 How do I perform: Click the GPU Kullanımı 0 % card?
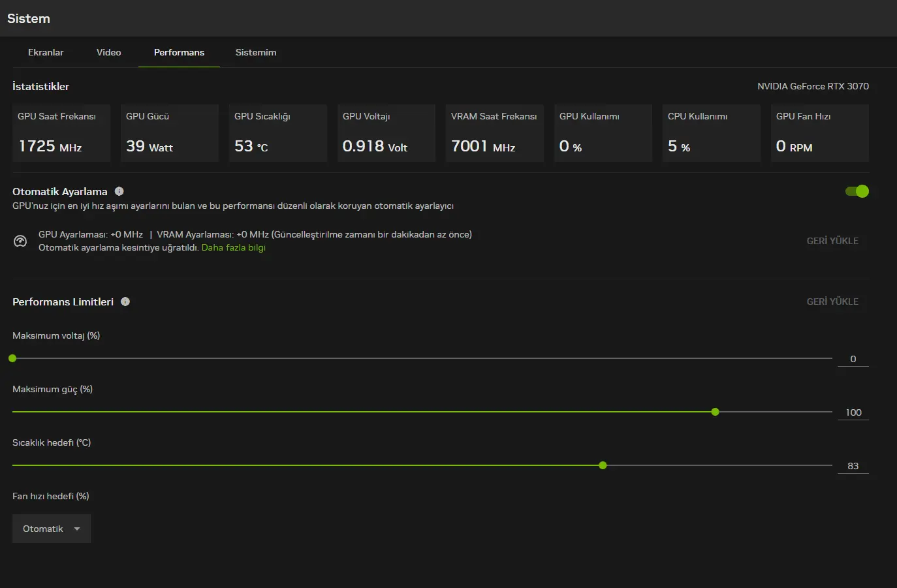point(603,133)
